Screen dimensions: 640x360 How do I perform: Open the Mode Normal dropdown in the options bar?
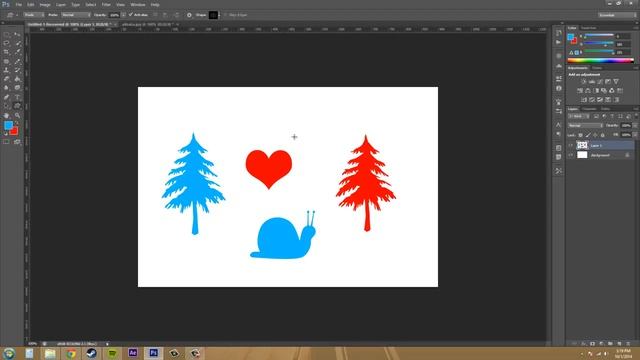click(x=76, y=15)
